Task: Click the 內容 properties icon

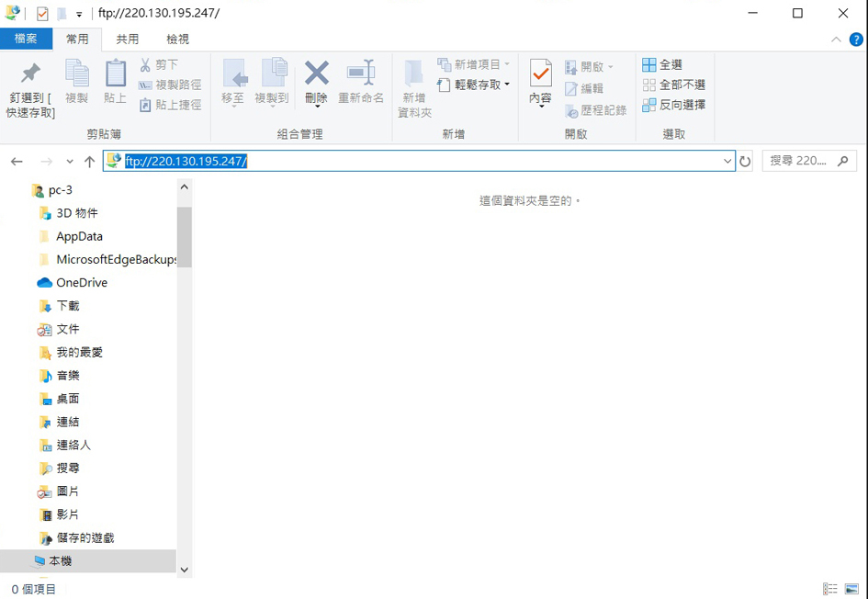Action: point(540,73)
